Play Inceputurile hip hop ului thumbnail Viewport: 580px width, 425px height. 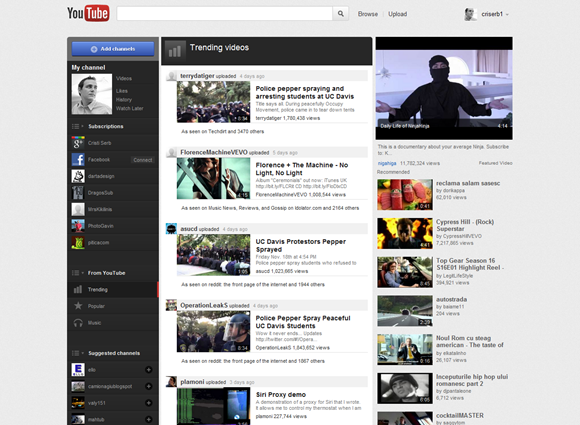coord(405,388)
